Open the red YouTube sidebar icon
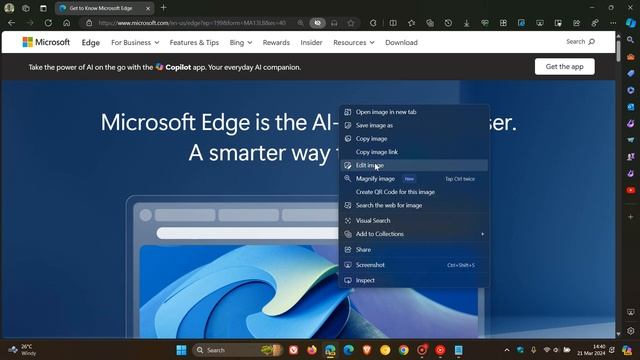The width and height of the screenshot is (640, 360). pos(631,190)
